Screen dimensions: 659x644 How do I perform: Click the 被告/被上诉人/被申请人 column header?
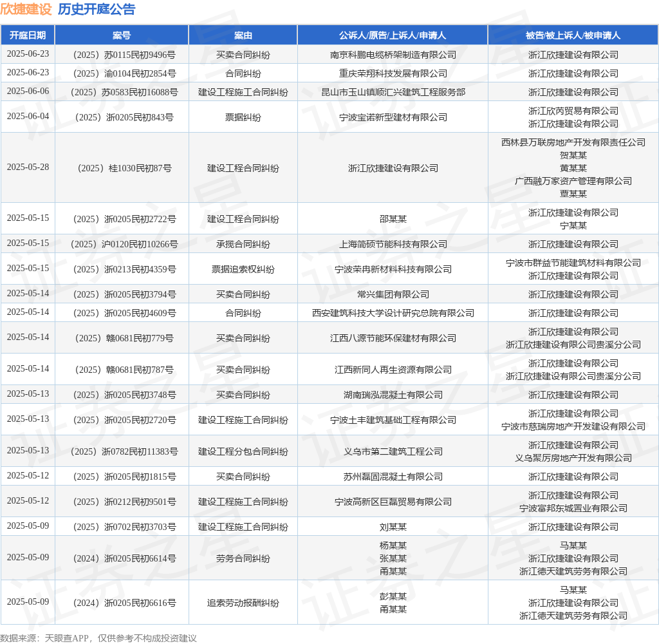573,35
